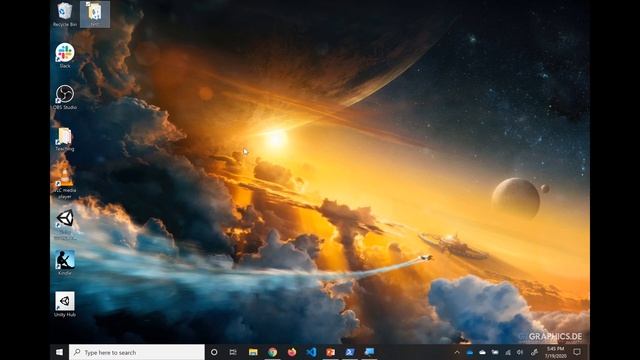Switch to Google Chrome on the taskbar
Image resolution: width=640 pixels, height=360 pixels.
273,352
